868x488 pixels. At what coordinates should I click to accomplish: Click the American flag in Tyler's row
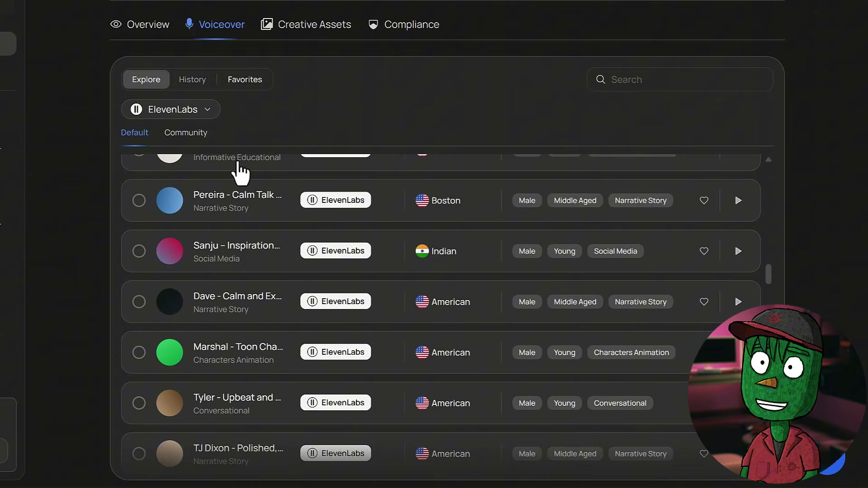pyautogui.click(x=422, y=403)
